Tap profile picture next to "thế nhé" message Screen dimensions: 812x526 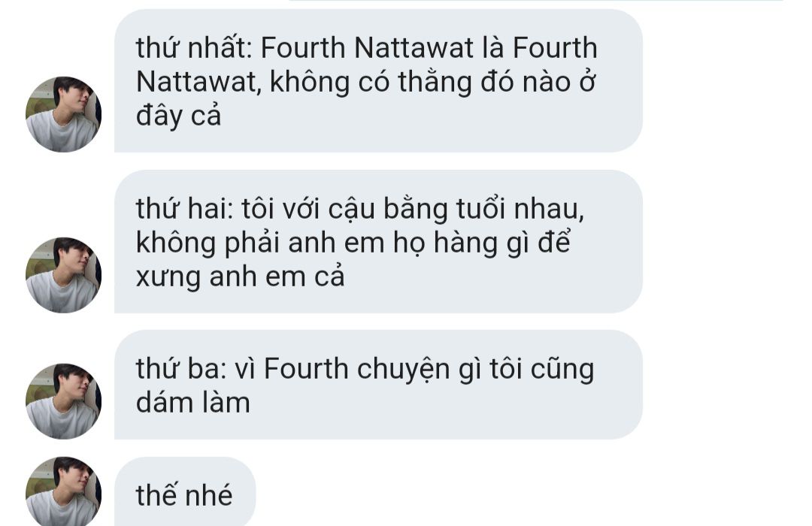63,491
